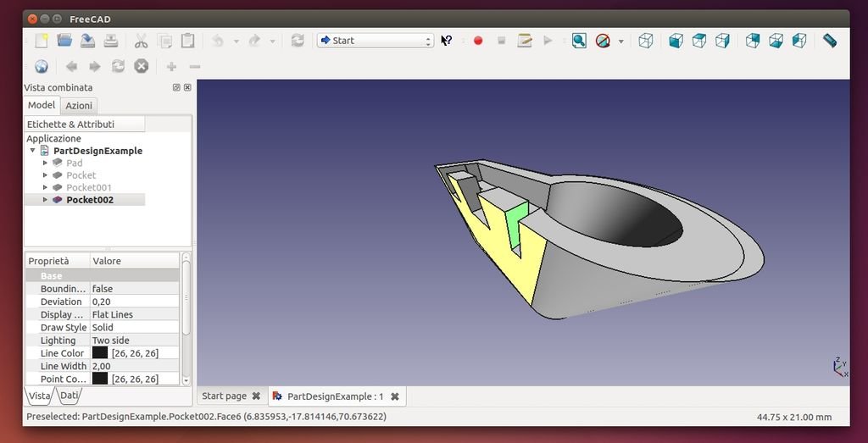Image resolution: width=868 pixels, height=443 pixels.
Task: Click the New document icon
Action: click(x=41, y=40)
